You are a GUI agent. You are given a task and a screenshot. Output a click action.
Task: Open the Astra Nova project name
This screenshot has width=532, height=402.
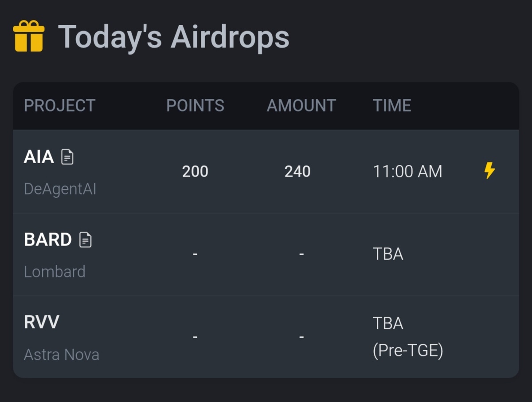61,355
